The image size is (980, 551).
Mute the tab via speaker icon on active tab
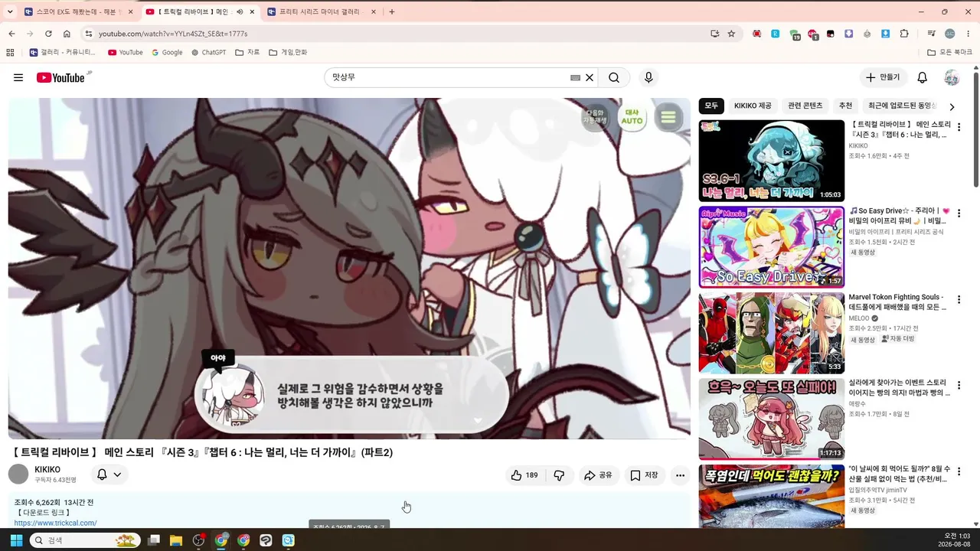(240, 11)
